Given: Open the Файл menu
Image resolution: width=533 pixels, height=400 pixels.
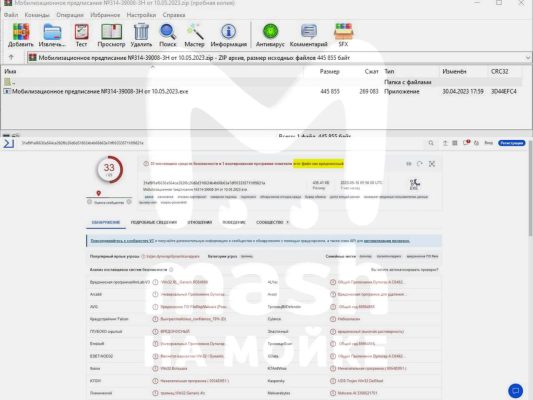Looking at the screenshot, I should pos(11,15).
